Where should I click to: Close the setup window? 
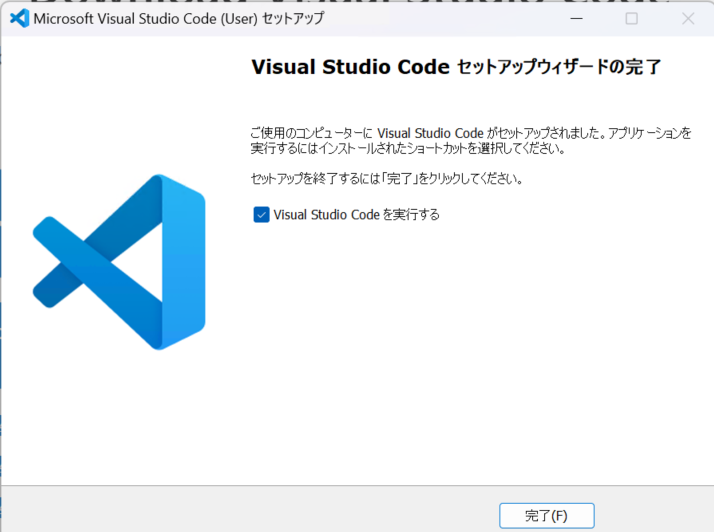tap(688, 18)
